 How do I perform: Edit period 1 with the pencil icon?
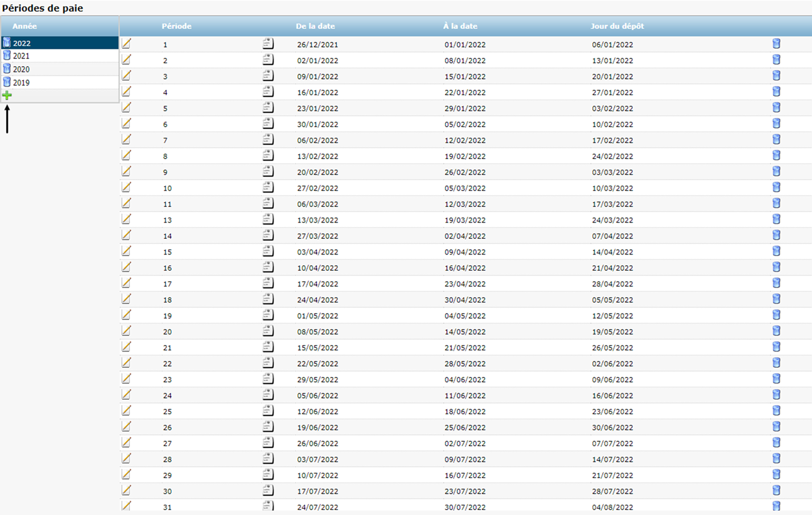pyautogui.click(x=126, y=43)
